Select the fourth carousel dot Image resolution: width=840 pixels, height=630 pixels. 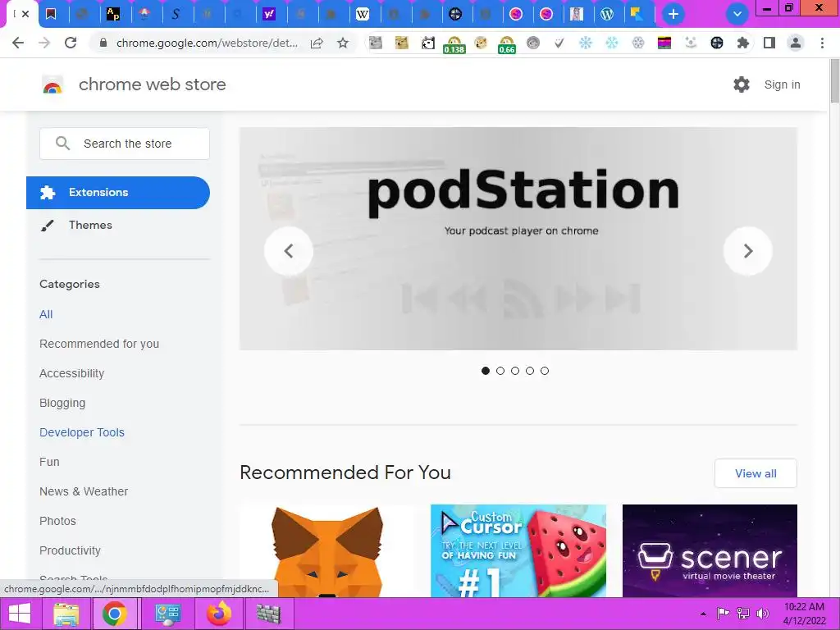pyautogui.click(x=530, y=371)
